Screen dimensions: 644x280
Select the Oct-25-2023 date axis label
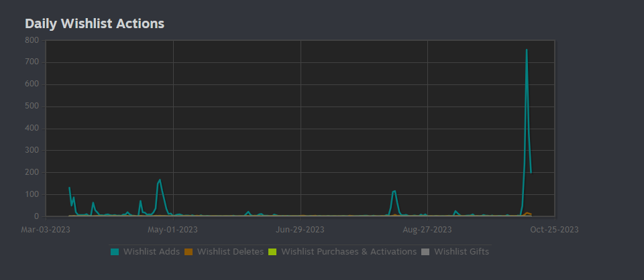(554, 230)
